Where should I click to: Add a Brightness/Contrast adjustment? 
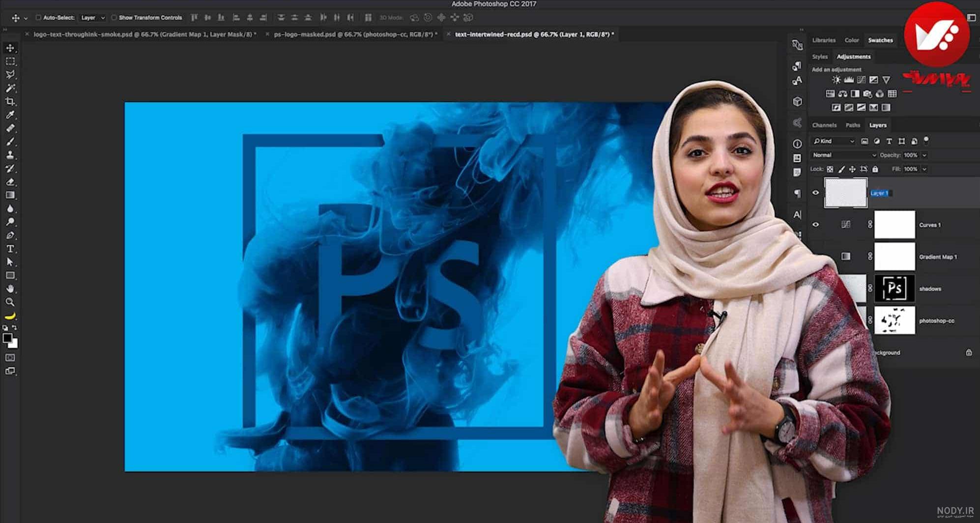tap(836, 80)
